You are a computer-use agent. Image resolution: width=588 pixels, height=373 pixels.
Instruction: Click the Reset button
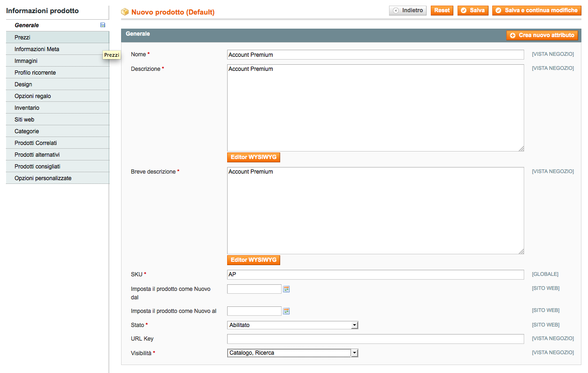pyautogui.click(x=442, y=10)
